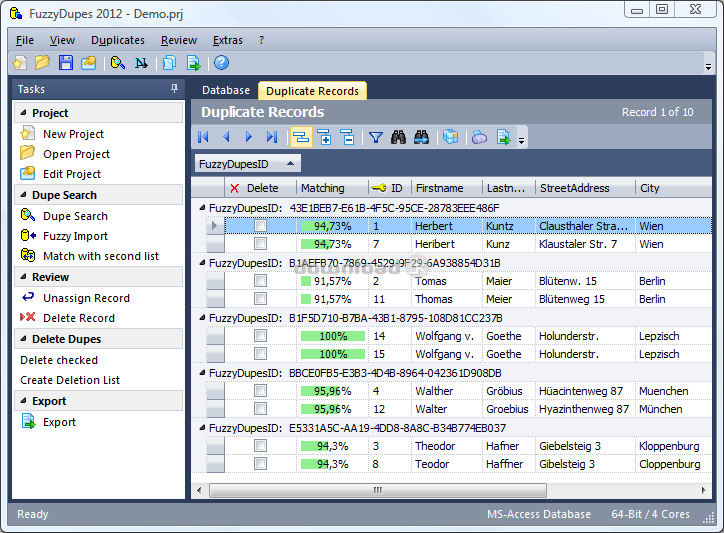Viewport: 724px width, 533px height.
Task: Click export icon in records toolbar
Action: click(x=503, y=137)
